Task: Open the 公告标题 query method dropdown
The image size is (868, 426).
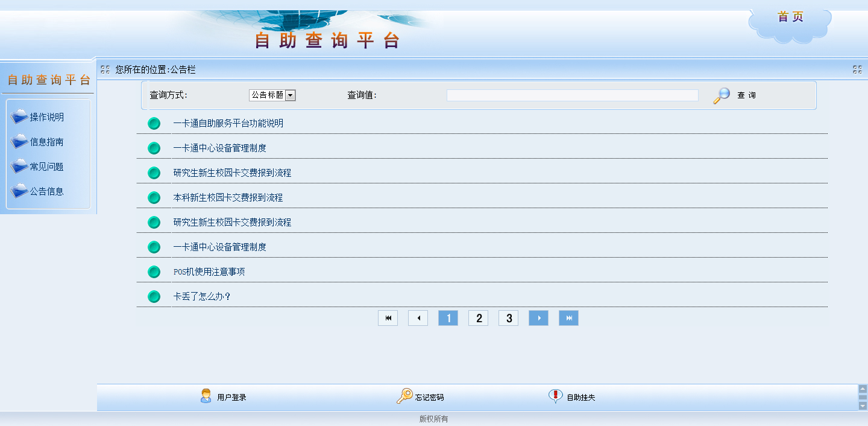Action: [290, 95]
